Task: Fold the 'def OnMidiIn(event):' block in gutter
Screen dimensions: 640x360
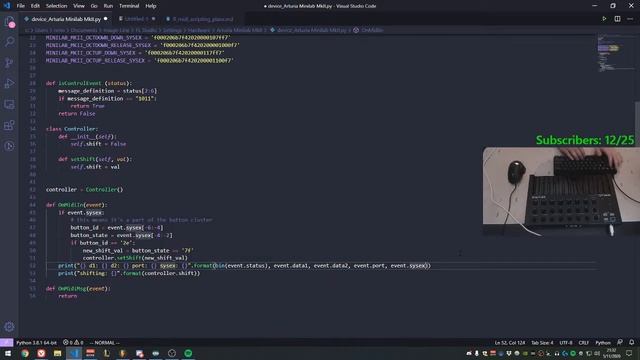Action: click(x=41, y=205)
